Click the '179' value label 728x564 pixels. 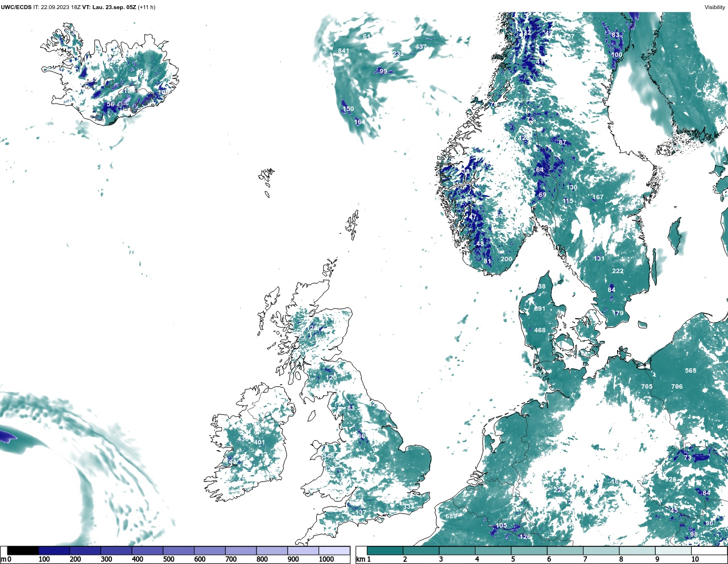(x=618, y=313)
